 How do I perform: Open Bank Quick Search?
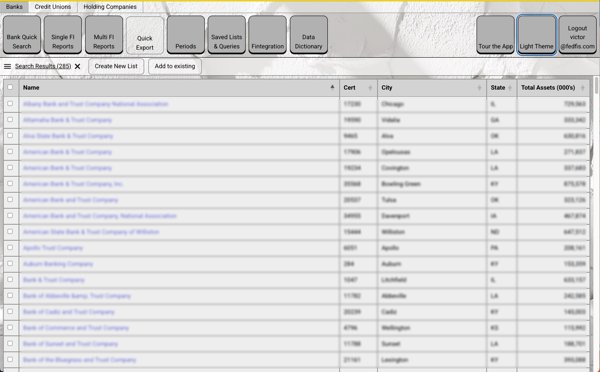[x=22, y=35]
